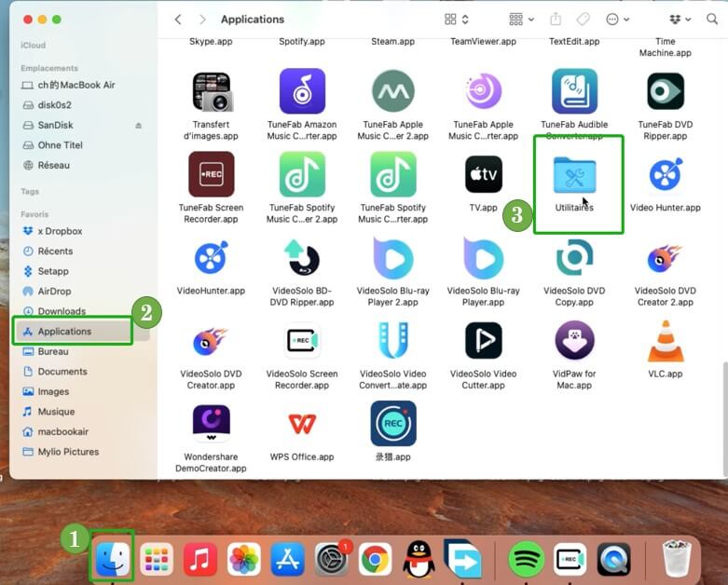Launch Music app from the Dock
Viewport: 728px width, 585px height.
coord(200,560)
